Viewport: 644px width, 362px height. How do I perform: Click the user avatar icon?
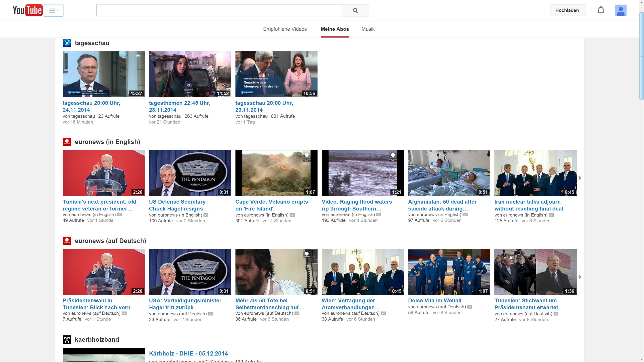pos(621,11)
